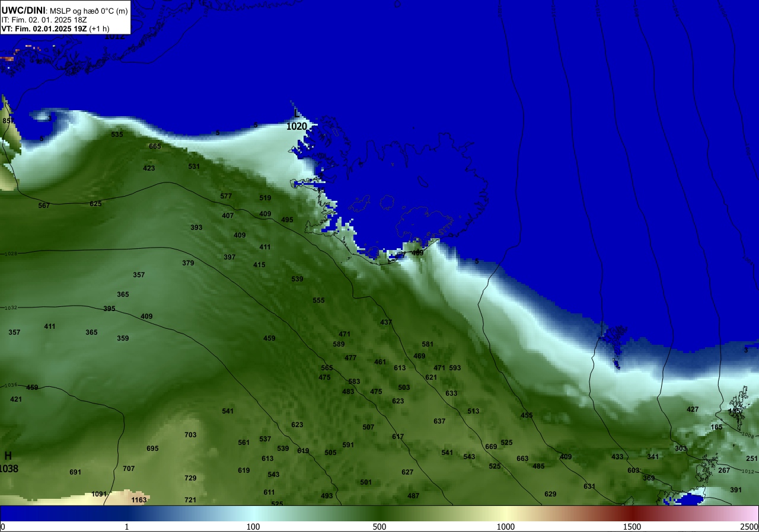Click the height value '567'
759x532 pixels.
[x=44, y=206]
